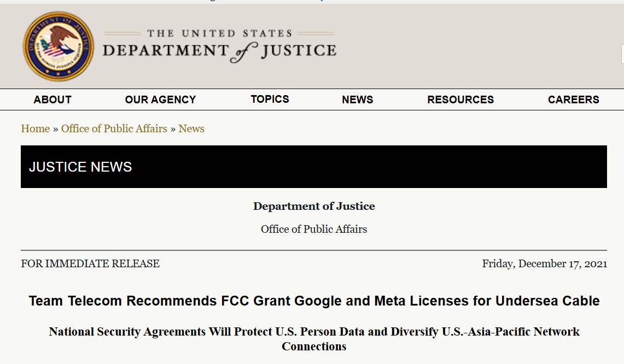Open the RESOURCES navigation item

460,99
